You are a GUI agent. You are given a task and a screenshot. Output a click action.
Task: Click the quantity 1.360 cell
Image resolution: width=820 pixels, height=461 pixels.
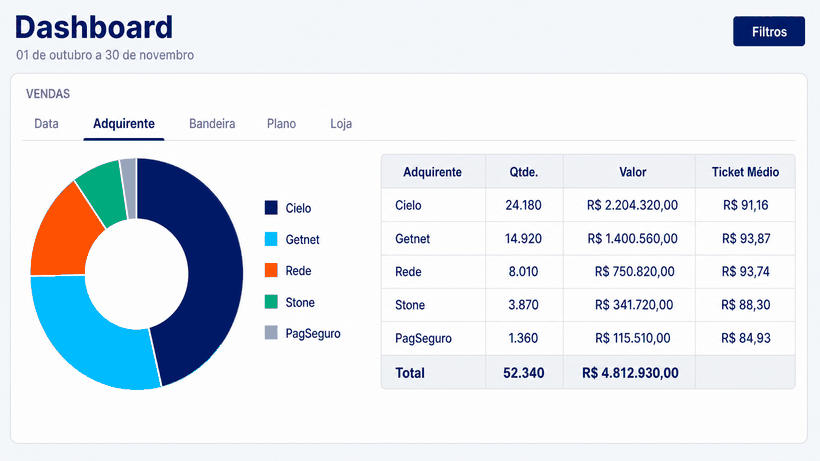(523, 338)
